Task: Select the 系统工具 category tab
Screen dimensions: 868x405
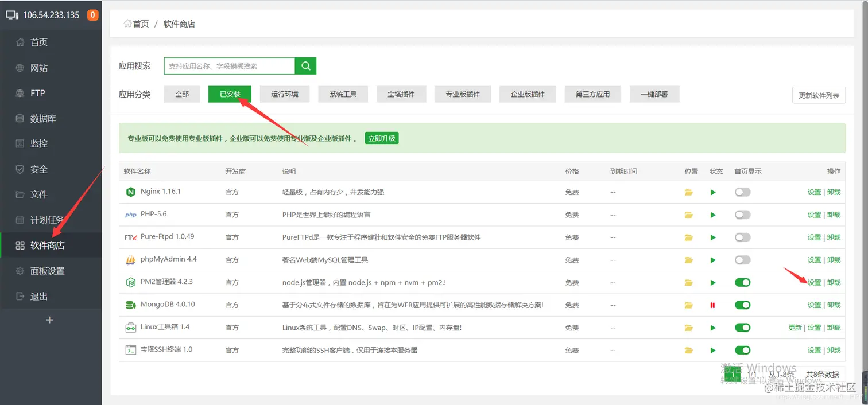Action: click(343, 94)
